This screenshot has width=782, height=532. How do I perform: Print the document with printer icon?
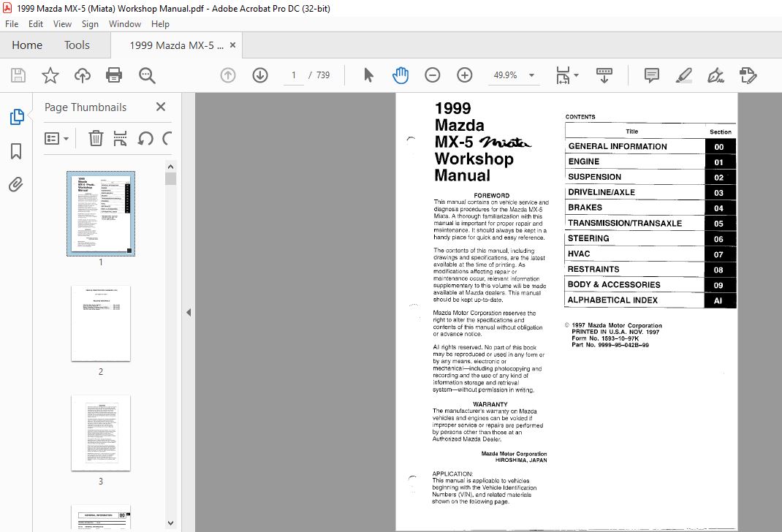[x=114, y=75]
